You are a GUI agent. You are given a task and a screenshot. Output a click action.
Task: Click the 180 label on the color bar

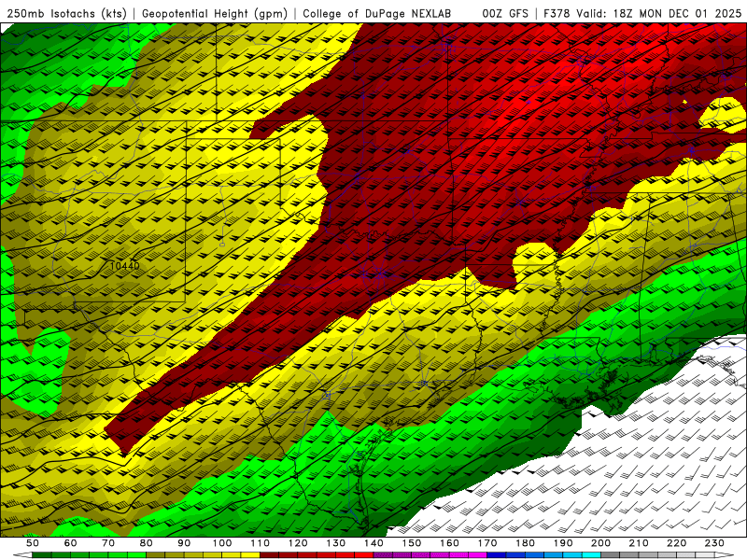tap(525, 543)
